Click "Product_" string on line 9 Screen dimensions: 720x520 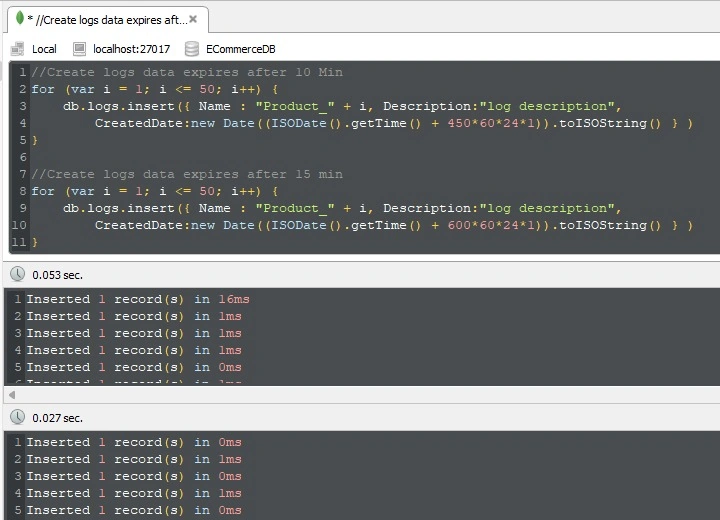[x=295, y=208]
